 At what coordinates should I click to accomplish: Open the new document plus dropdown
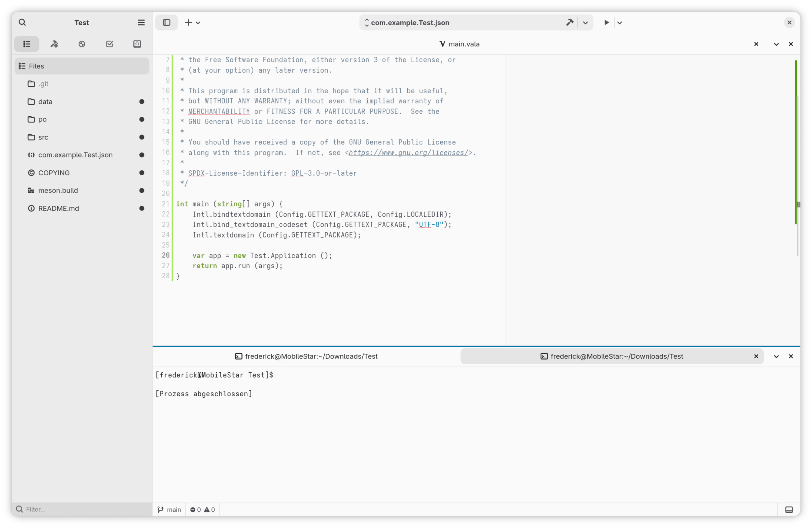click(x=192, y=22)
